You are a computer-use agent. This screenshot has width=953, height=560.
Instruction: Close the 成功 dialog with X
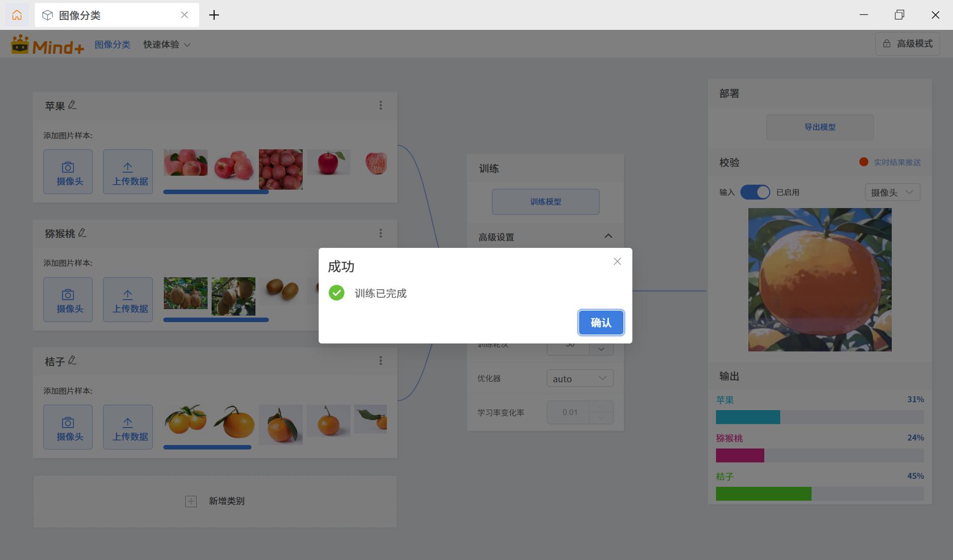tap(617, 261)
